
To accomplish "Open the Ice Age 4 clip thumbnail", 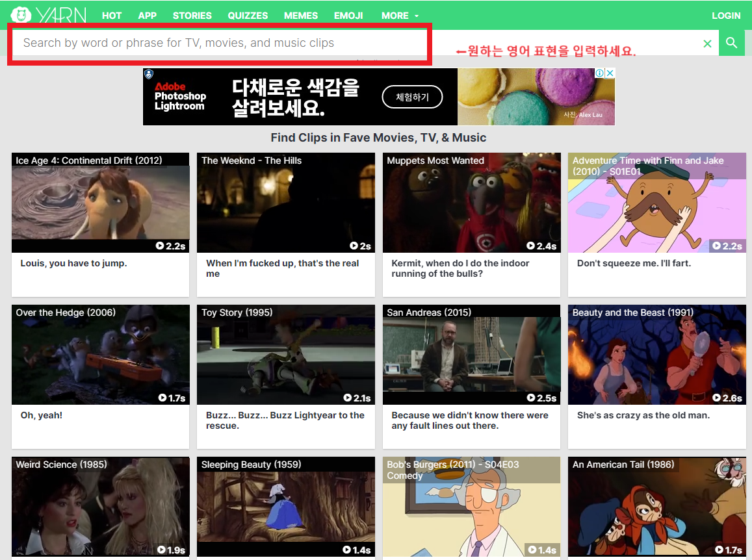I will pyautogui.click(x=100, y=202).
